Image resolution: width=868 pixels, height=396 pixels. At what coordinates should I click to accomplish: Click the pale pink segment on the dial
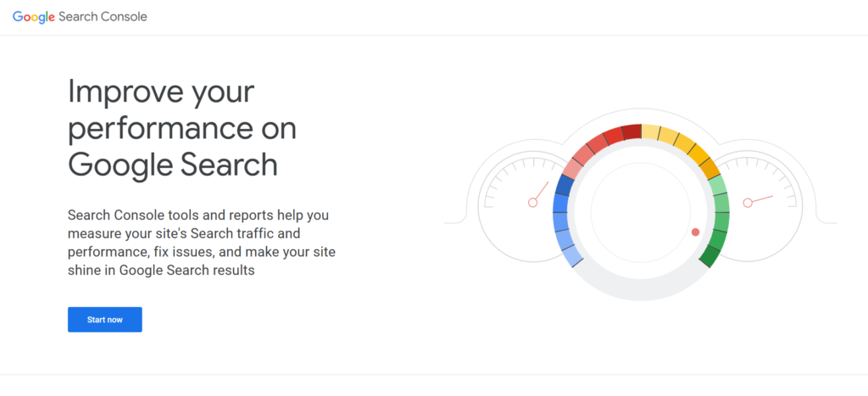[x=573, y=169]
